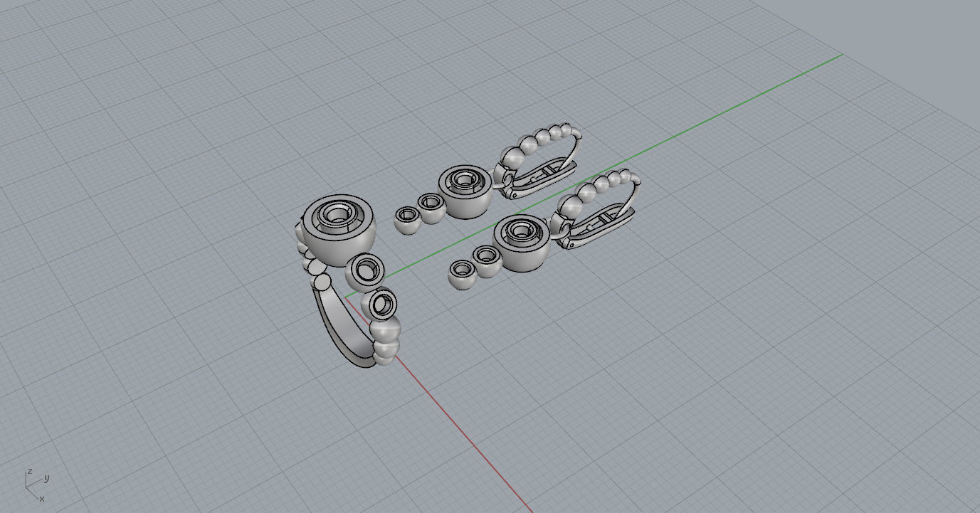Select the near earring's large bezel cup
The height and width of the screenshot is (513, 980).
pyautogui.click(x=520, y=244)
